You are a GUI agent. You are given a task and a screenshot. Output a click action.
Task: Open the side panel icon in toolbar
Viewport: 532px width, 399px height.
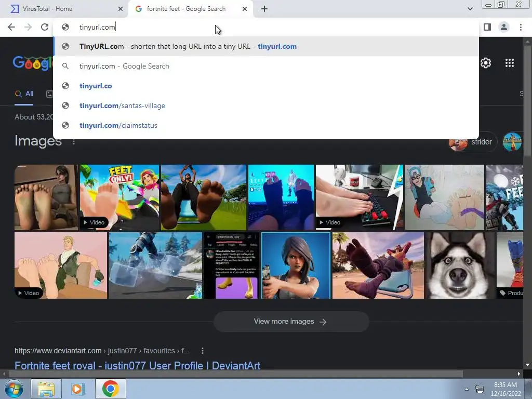[x=487, y=27]
